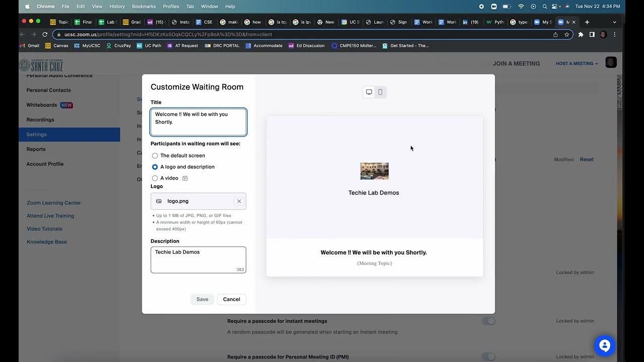This screenshot has width=644, height=362.
Task: Switch to the CSE document tab
Action: [x=205, y=22]
